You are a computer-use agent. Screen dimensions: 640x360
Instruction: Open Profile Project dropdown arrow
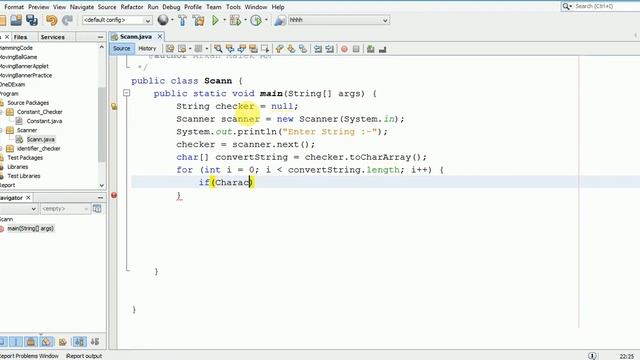point(266,20)
